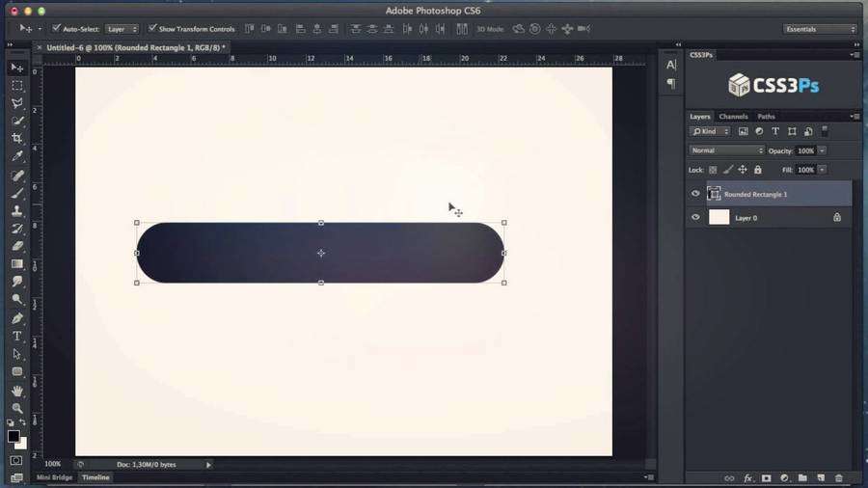Screen dimensions: 868x488
Task: Create new fill or adjustment layer
Action: [784, 478]
